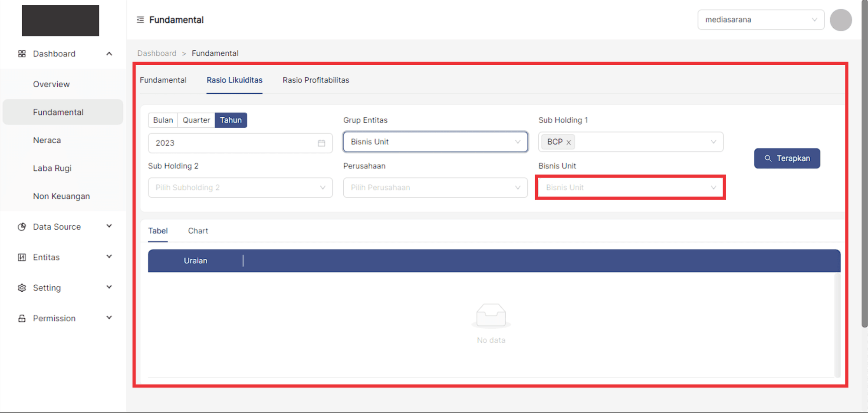Click the Setting gear icon
The height and width of the screenshot is (413, 868).
pyautogui.click(x=22, y=288)
